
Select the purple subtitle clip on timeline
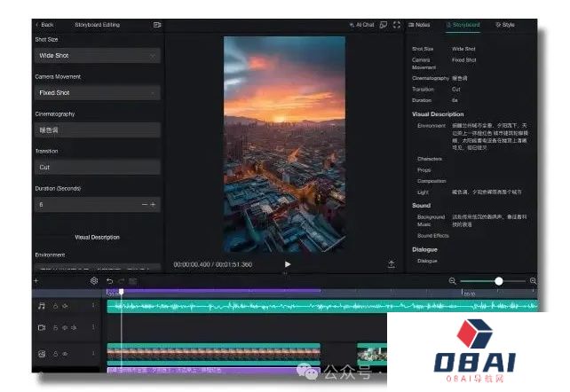(214, 370)
